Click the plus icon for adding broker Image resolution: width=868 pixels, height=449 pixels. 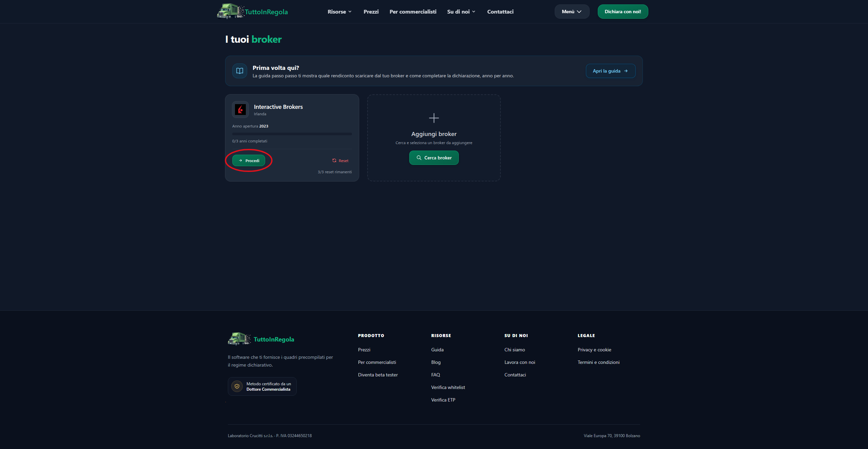point(434,118)
